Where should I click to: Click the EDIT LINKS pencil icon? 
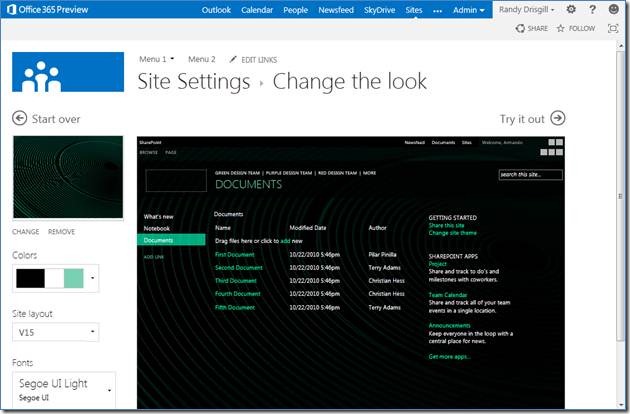coord(233,59)
